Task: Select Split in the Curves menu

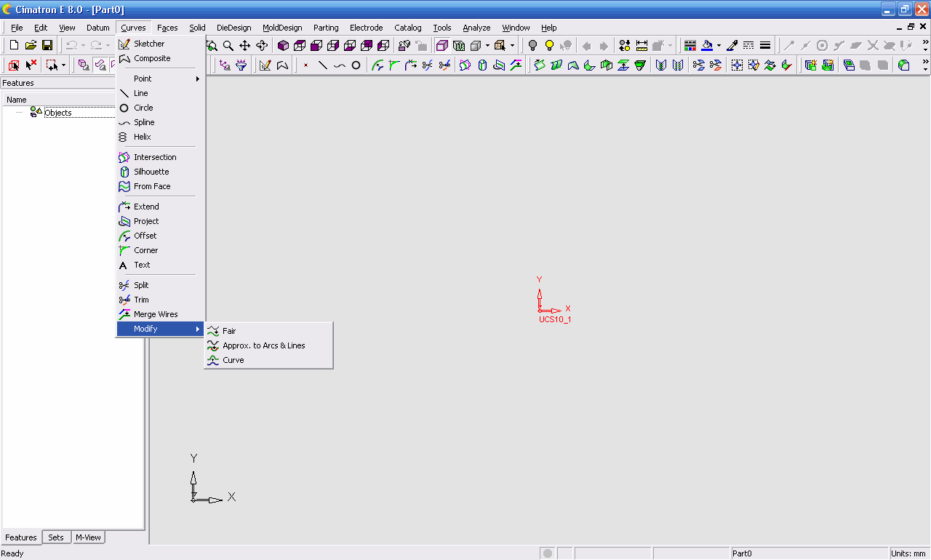Action: point(161,285)
